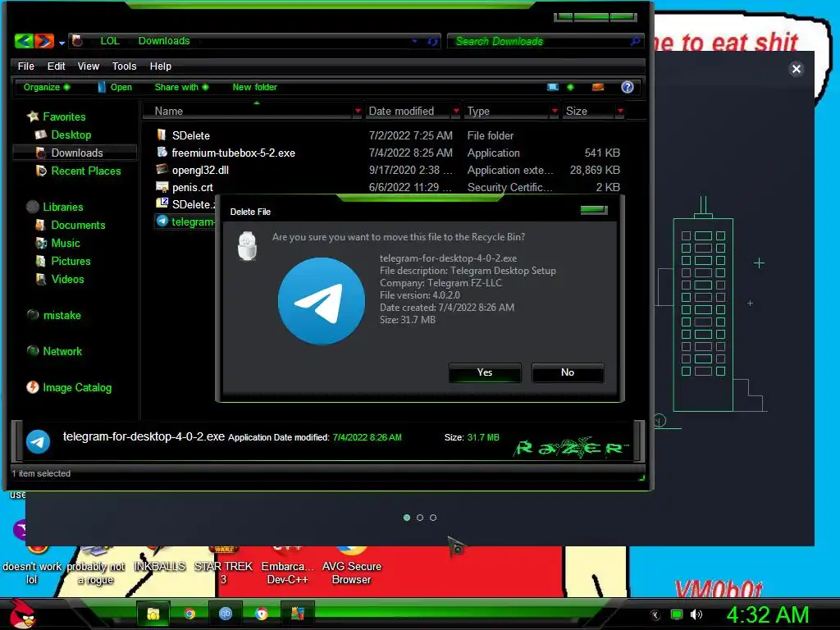The width and height of the screenshot is (840, 630).
Task: Select Libraries in the navigation pane
Action: tap(62, 207)
